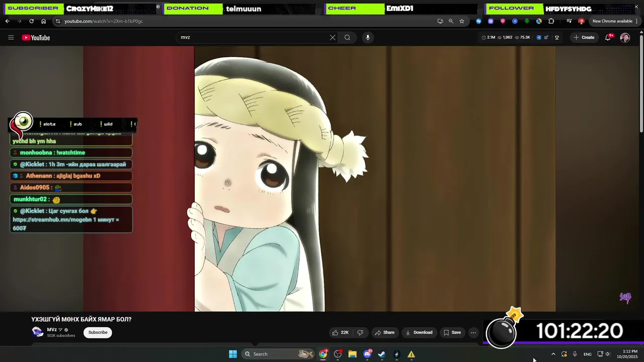Click the blue vidIQ extension icon in header
Screen dimensions: 644x362
pyautogui.click(x=539, y=37)
